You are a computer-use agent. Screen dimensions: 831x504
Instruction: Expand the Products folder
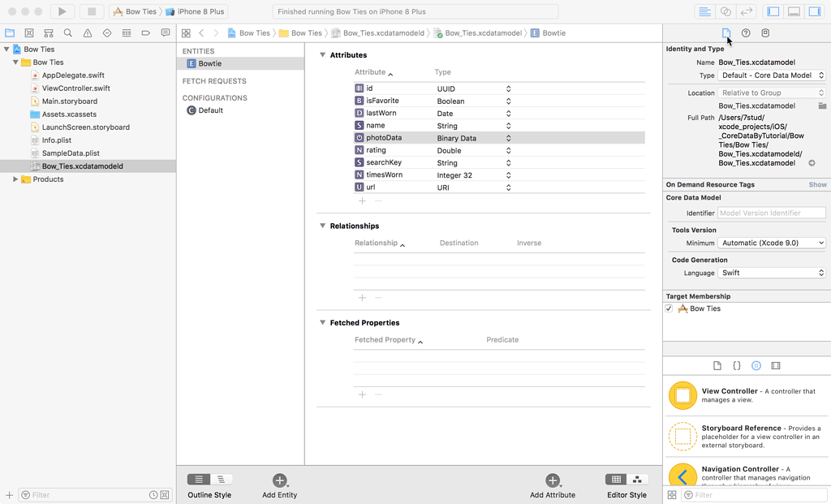15,179
